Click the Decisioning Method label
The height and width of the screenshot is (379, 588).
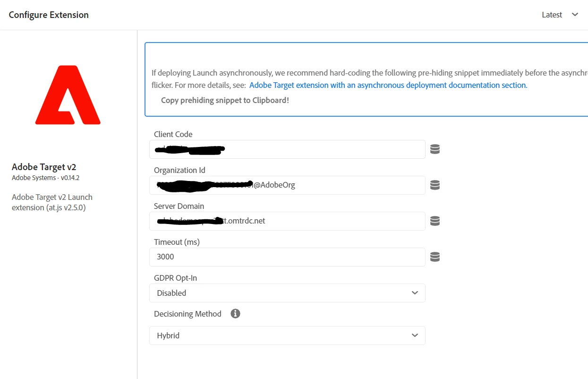[x=187, y=314]
